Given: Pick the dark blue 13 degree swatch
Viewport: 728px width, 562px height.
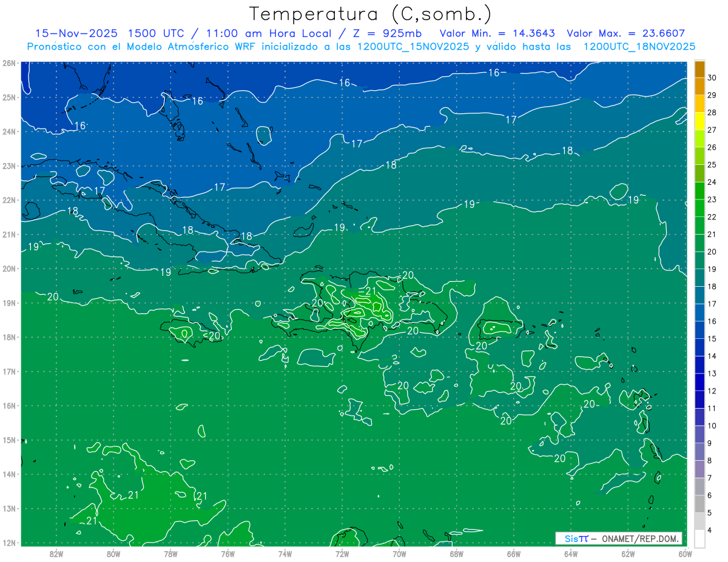Looking at the screenshot, I should (x=699, y=365).
